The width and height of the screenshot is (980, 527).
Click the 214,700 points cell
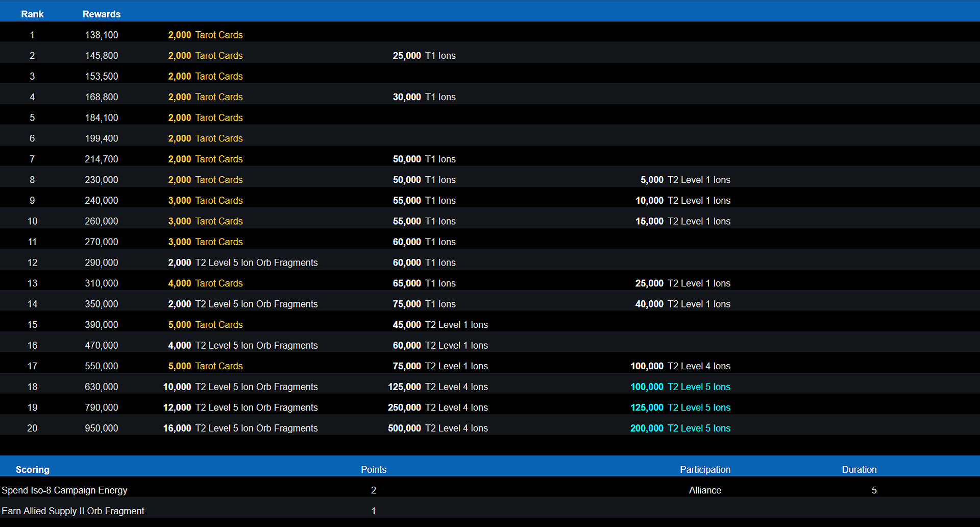pos(102,159)
